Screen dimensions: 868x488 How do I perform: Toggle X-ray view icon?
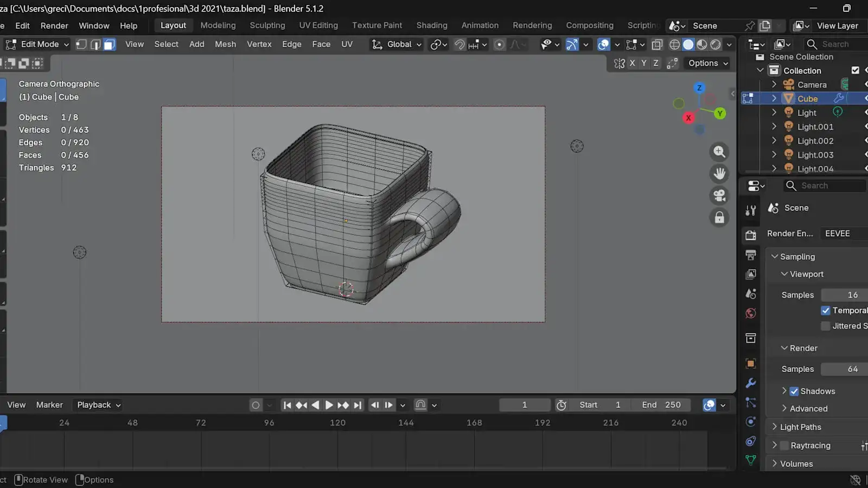657,44
